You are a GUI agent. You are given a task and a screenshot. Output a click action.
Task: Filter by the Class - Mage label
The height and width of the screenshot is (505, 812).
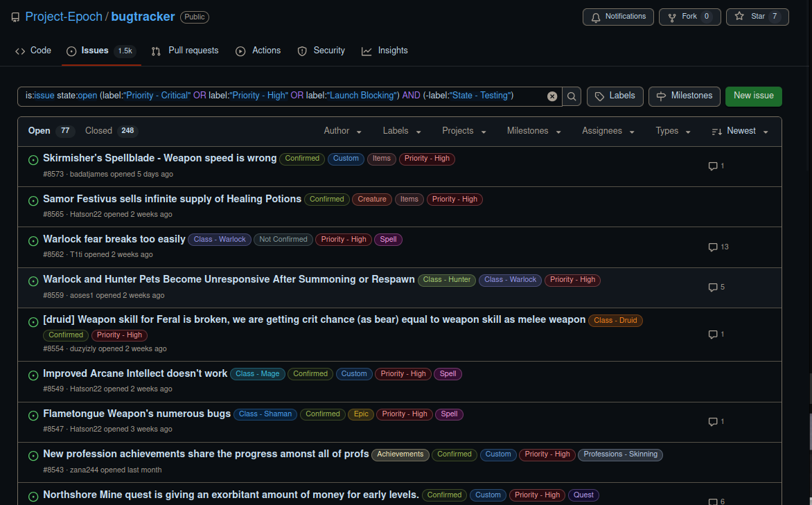(257, 374)
